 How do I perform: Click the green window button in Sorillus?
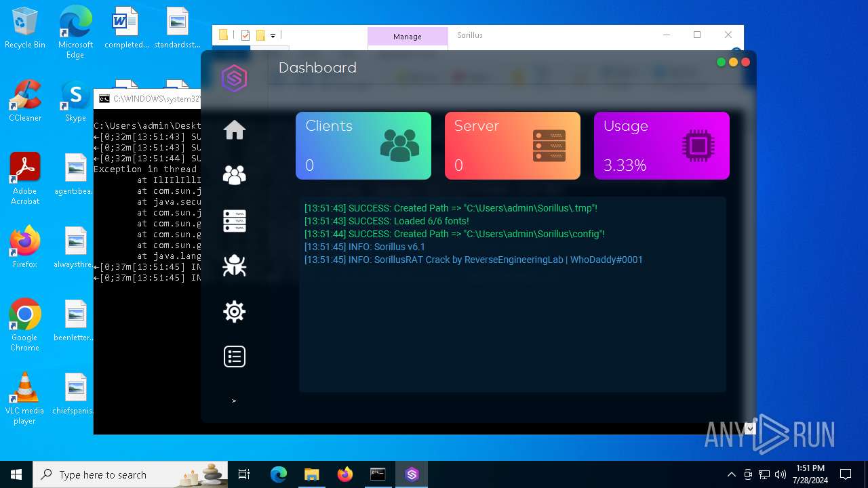(x=722, y=62)
